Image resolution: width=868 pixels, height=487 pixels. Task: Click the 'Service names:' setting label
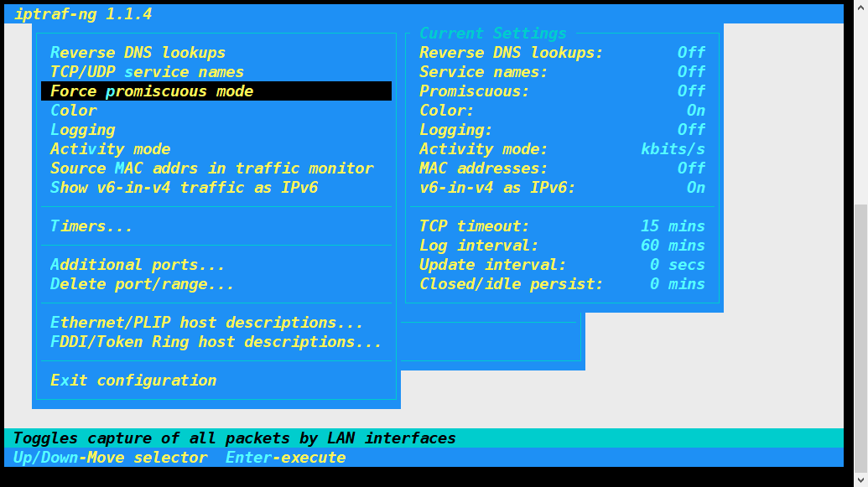tap(483, 72)
